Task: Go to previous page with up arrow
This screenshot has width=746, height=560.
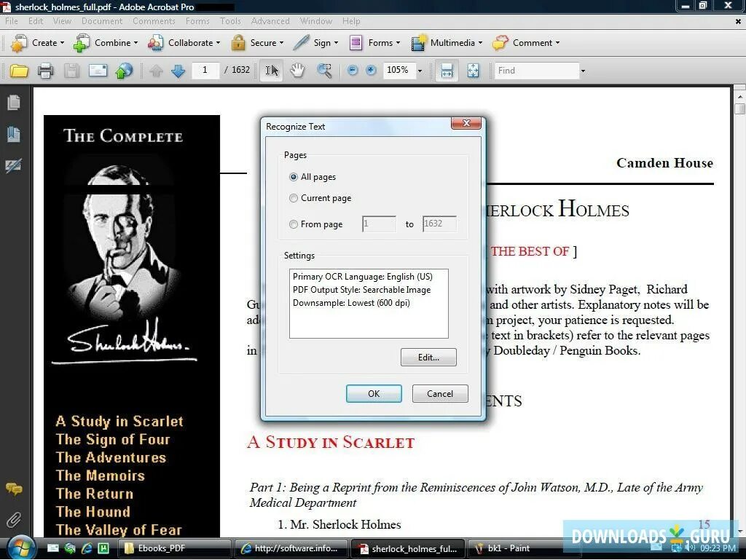Action: pos(156,71)
